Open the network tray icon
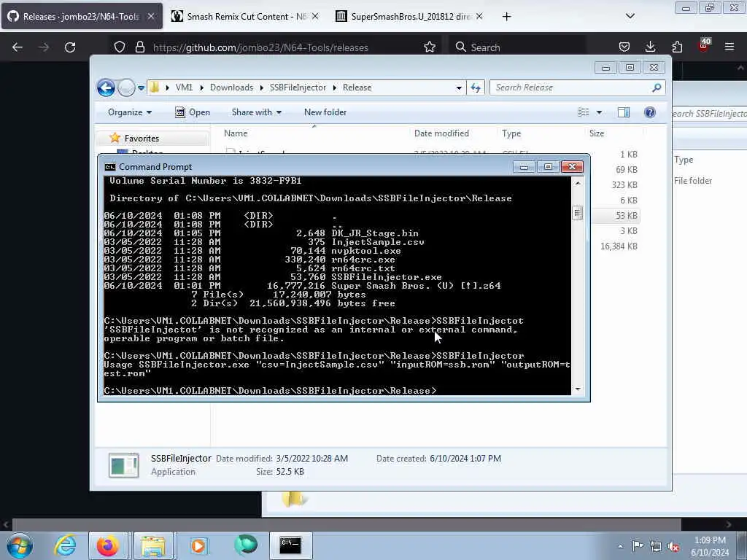The width and height of the screenshot is (747, 560). [x=656, y=547]
